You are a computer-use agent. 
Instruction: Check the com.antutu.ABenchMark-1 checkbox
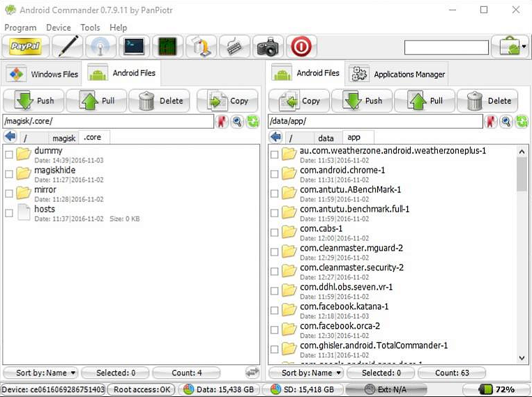pos(275,194)
